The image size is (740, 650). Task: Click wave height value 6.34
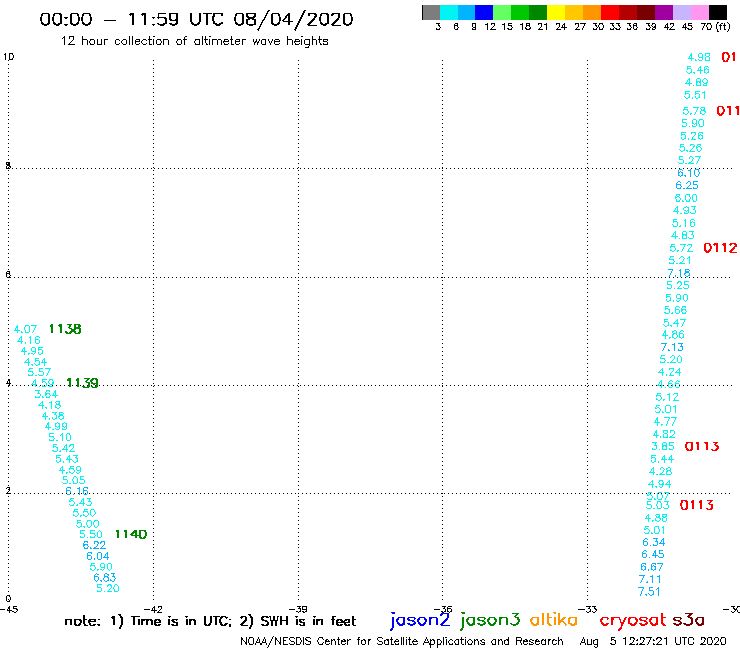coord(654,542)
